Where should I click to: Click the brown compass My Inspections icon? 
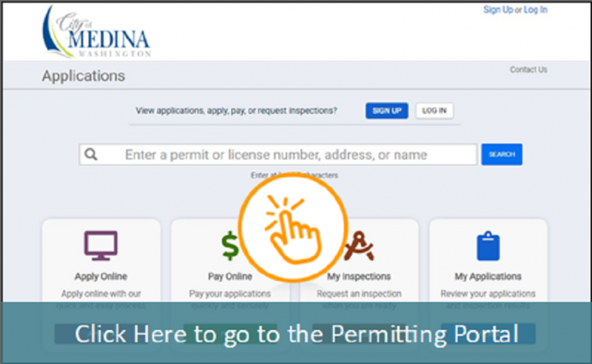tap(359, 246)
